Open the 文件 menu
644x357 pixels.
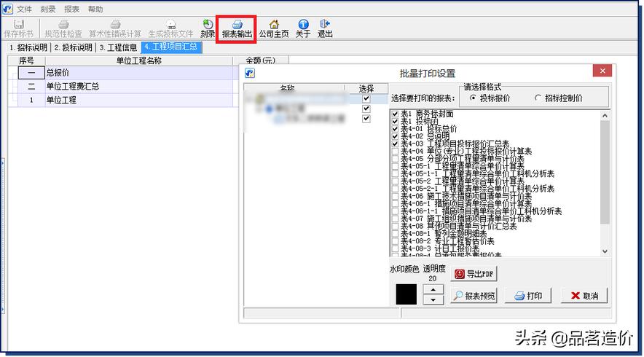[24, 9]
